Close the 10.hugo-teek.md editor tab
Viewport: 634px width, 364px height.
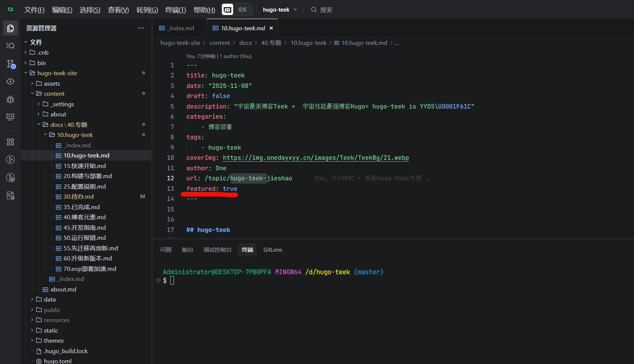[271, 28]
